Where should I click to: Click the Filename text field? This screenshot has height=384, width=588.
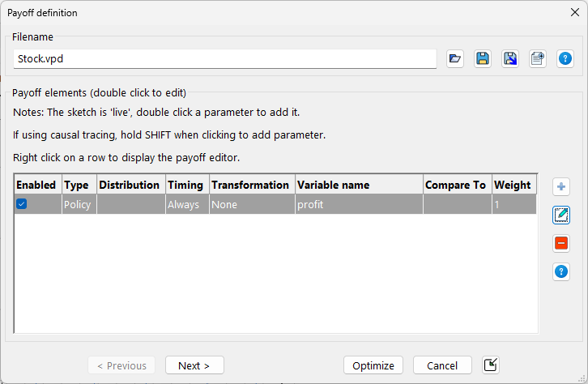[225, 59]
